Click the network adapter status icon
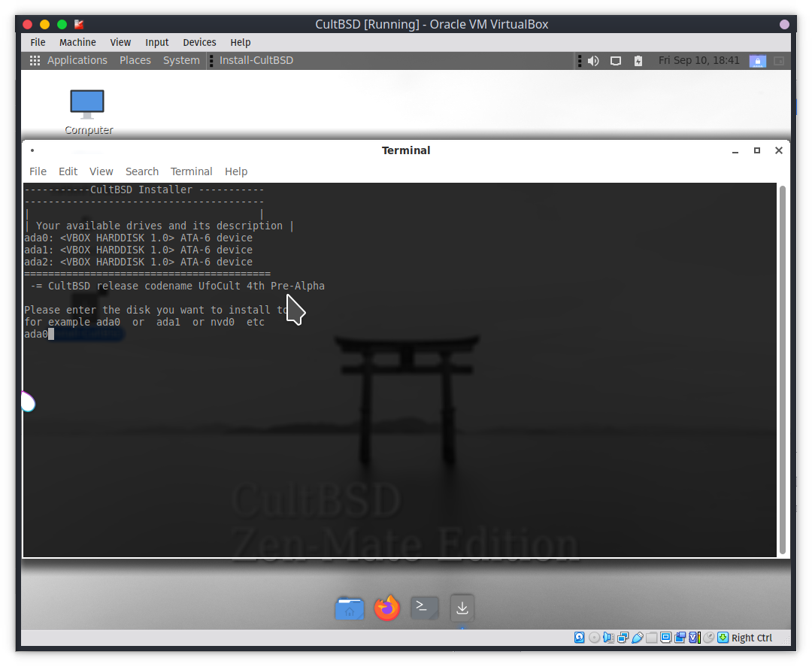Image resolution: width=812 pixels, height=667 pixels. (x=623, y=638)
